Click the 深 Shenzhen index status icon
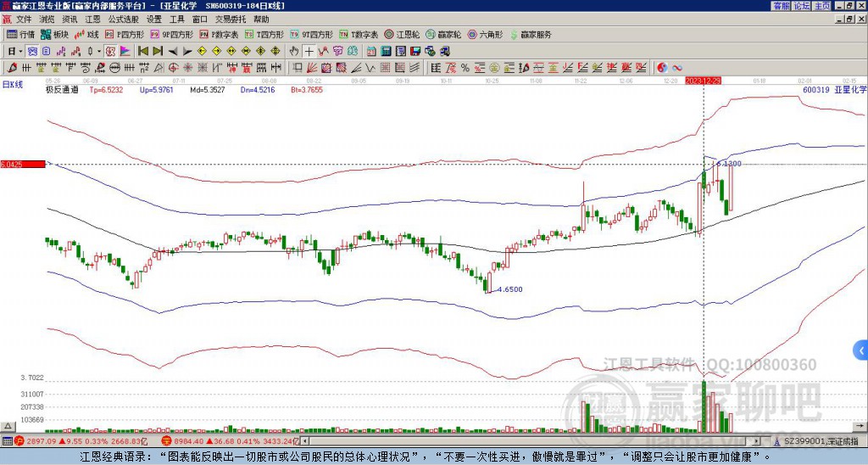The image size is (868, 465). click(x=167, y=441)
